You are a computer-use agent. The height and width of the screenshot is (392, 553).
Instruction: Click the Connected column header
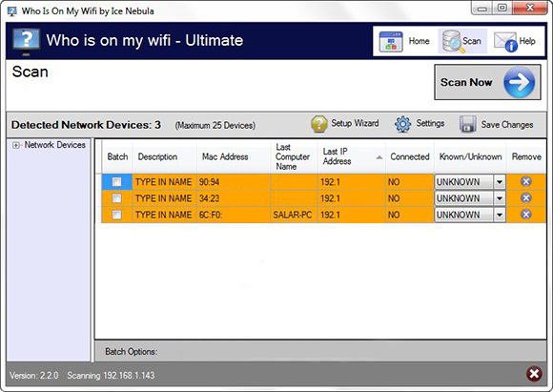coord(410,156)
